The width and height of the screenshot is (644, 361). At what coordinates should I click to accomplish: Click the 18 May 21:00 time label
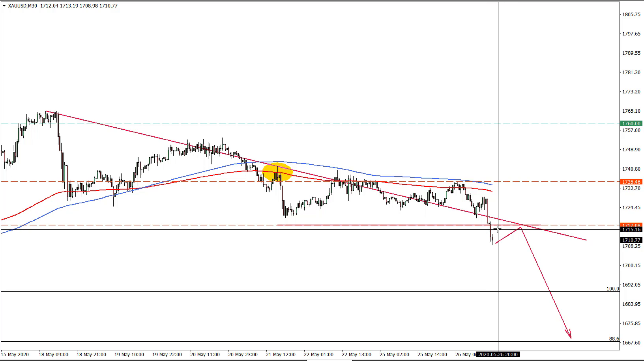(91, 355)
